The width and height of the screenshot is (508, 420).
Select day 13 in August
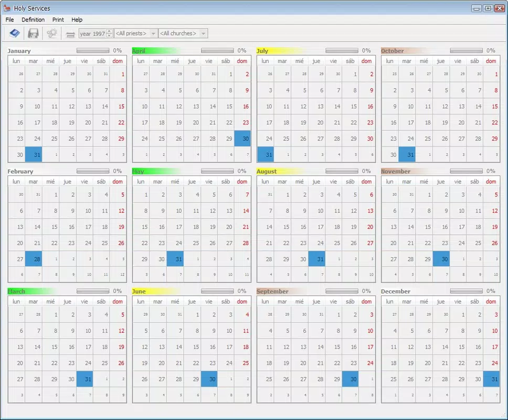point(367,211)
